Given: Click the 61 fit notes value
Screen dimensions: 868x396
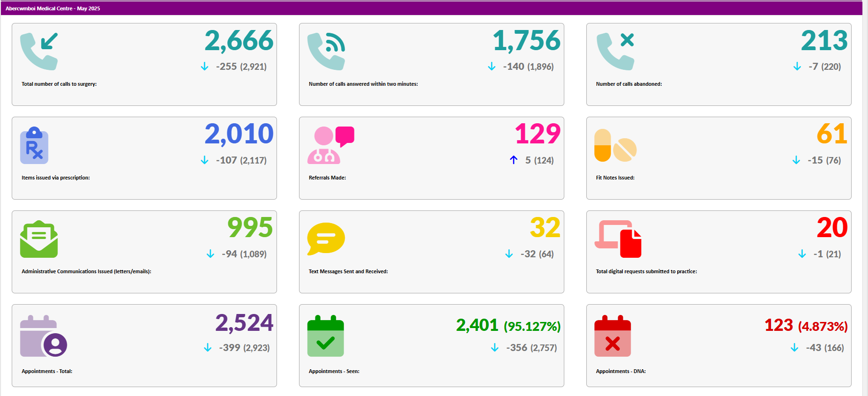Looking at the screenshot, I should point(832,134).
